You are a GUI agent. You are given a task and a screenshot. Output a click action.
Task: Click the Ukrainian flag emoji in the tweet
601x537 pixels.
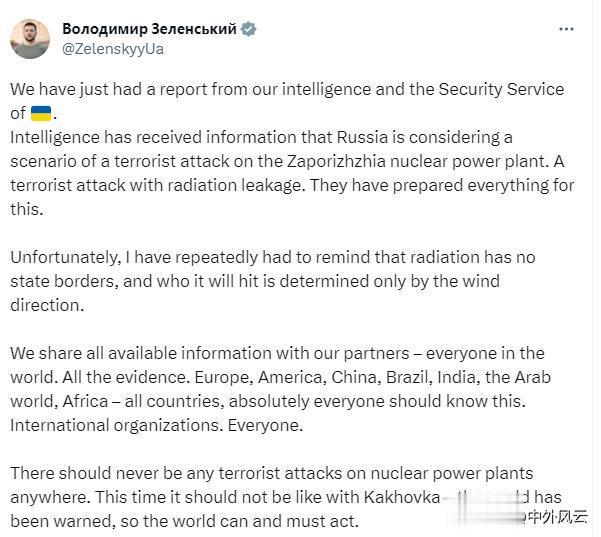pos(41,114)
